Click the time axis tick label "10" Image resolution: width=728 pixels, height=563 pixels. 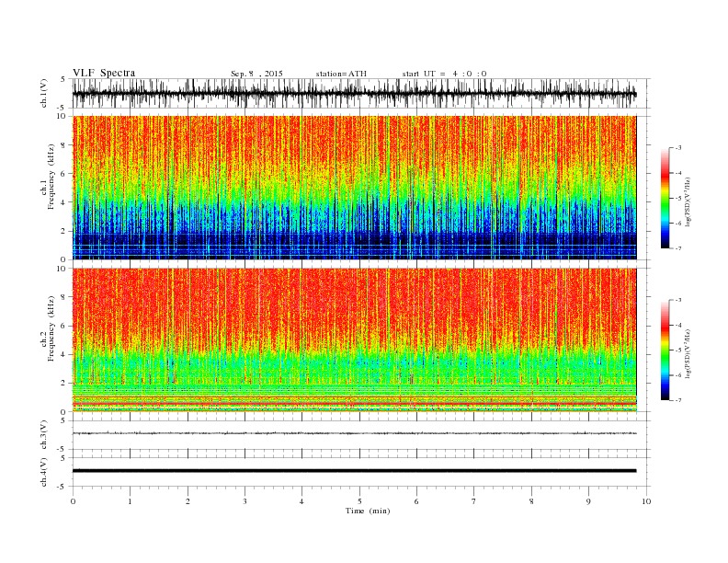pos(646,501)
